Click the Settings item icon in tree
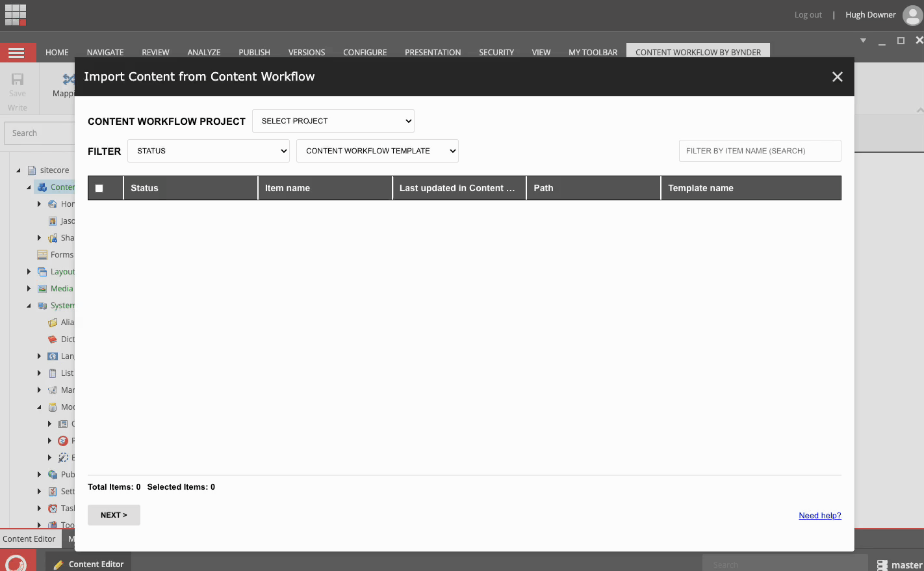 coord(53,492)
